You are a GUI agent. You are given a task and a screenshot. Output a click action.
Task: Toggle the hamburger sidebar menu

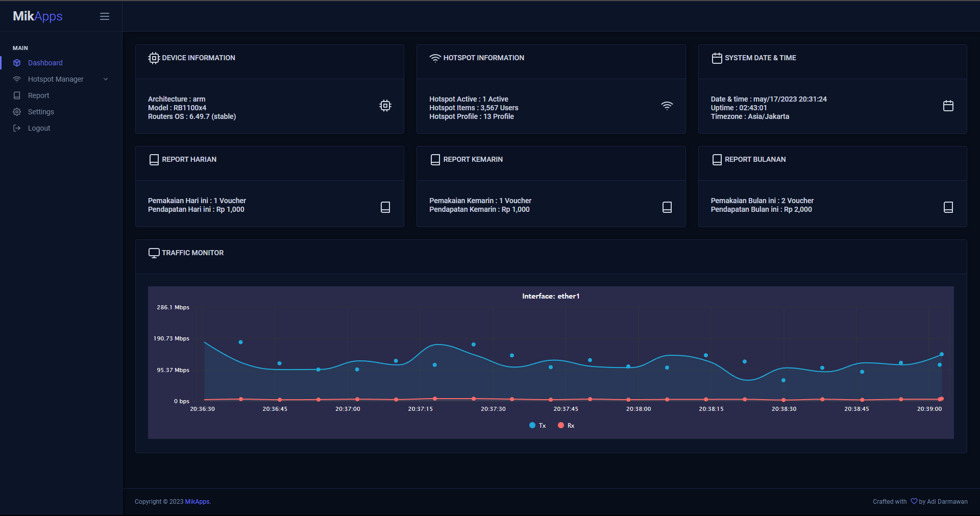point(105,16)
